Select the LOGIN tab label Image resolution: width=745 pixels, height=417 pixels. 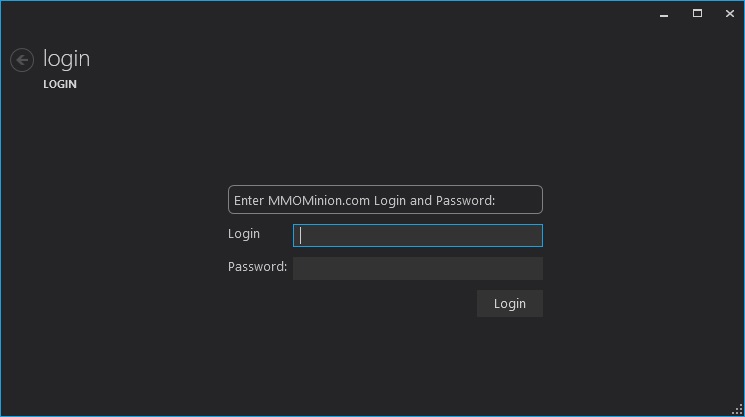pos(60,85)
